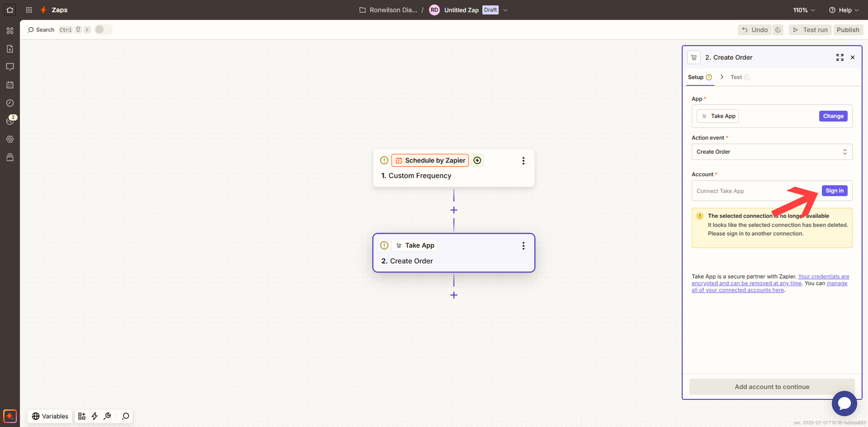Click the RD avatar badge in header
868x427 pixels.
click(x=434, y=10)
